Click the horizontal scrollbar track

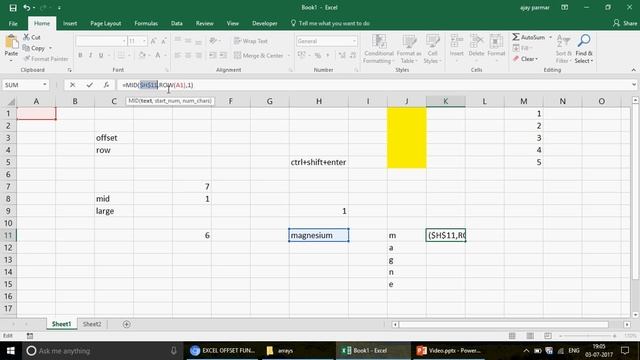click(504, 324)
